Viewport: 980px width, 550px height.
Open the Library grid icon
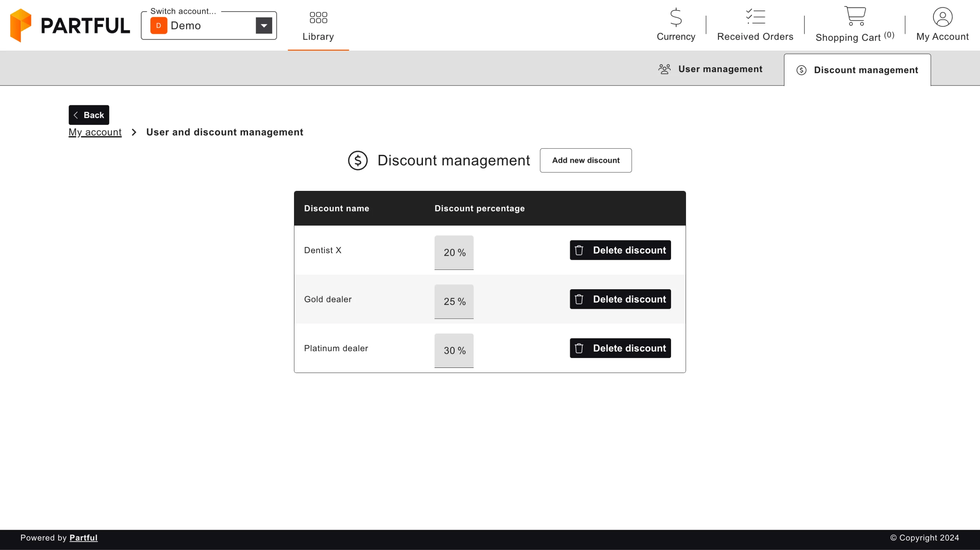[318, 17]
